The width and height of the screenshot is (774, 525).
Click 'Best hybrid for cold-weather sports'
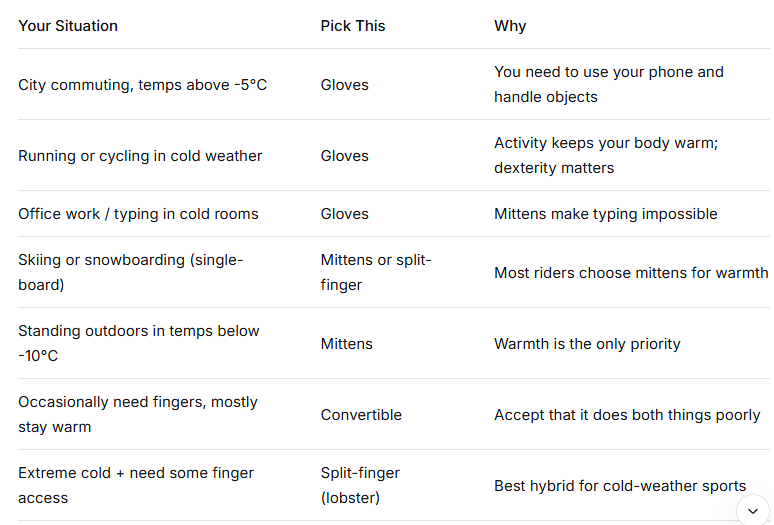(x=620, y=486)
